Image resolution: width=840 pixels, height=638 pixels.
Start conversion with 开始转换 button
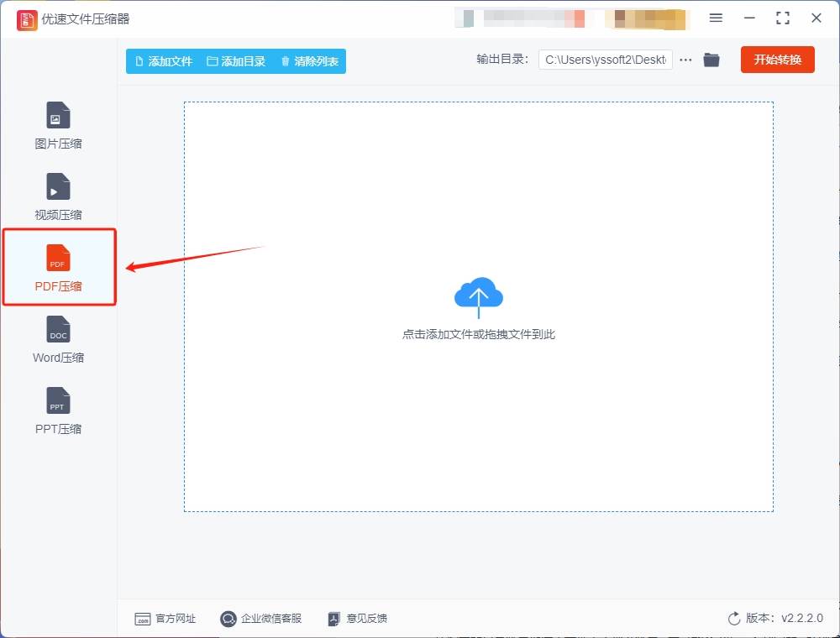pyautogui.click(x=777, y=60)
